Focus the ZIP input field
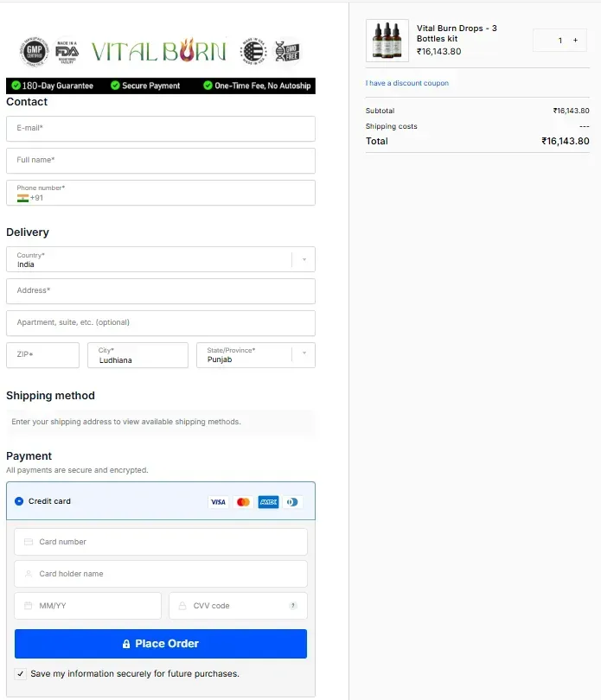601x700 pixels. click(43, 355)
